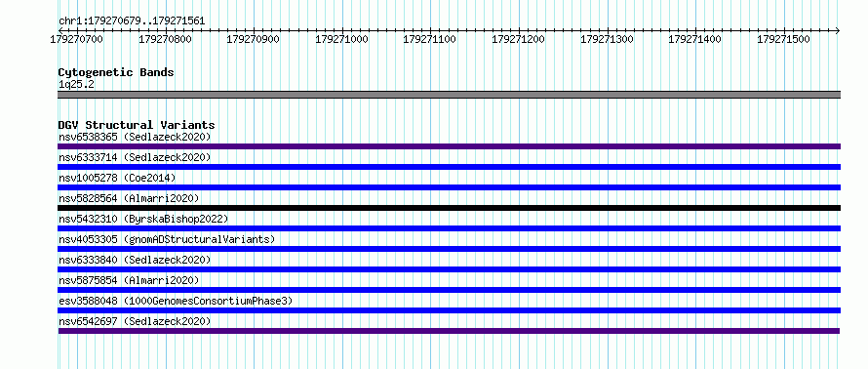The image size is (868, 369).
Task: Click the Cytogenetic Bands track title
Action: coord(116,72)
